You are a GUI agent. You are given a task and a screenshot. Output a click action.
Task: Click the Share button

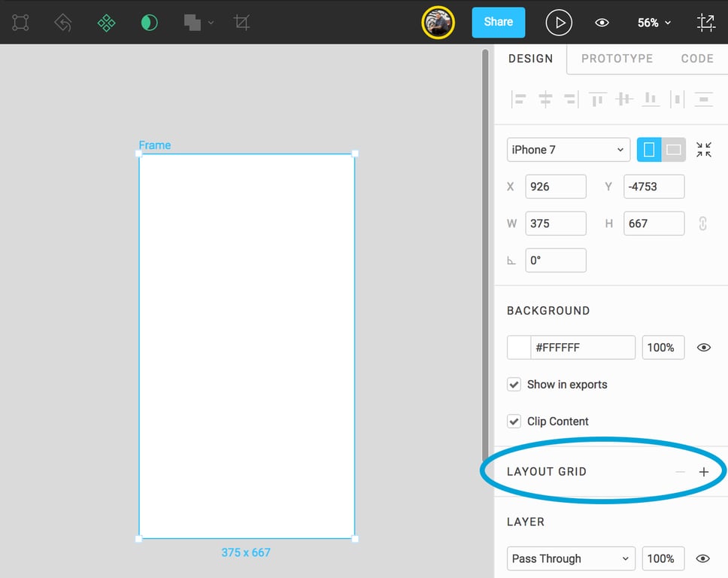[x=498, y=23]
